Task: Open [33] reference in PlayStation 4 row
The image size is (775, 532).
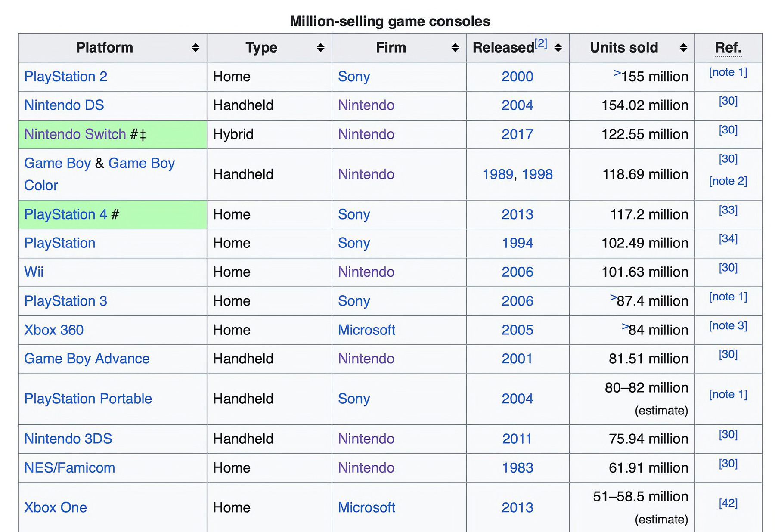Action: tap(728, 210)
